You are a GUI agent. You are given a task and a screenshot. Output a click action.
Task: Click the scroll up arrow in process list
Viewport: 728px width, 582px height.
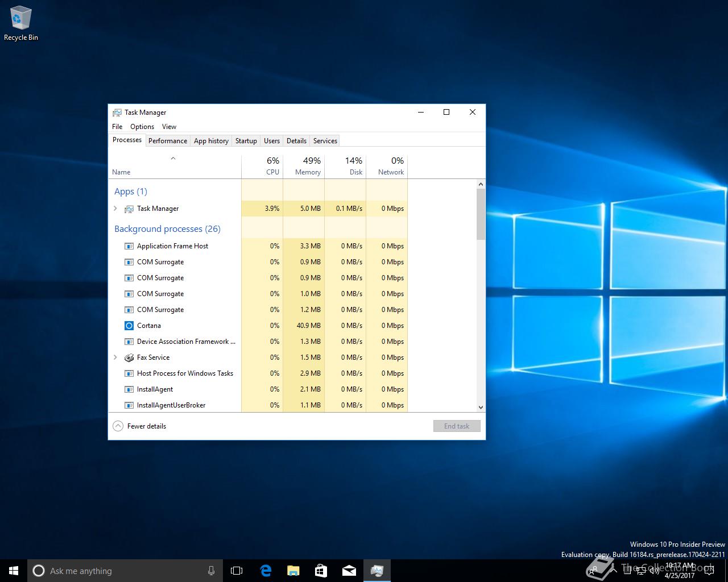tap(481, 184)
